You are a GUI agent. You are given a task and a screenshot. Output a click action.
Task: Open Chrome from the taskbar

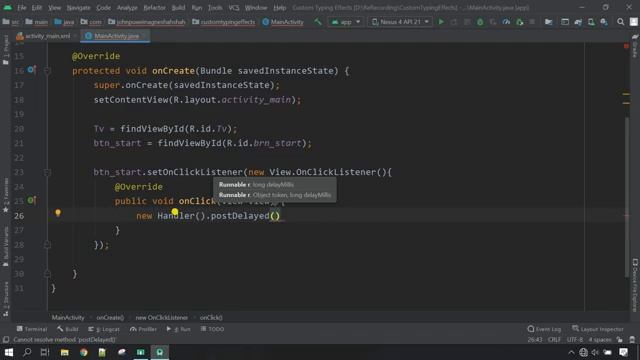point(84,352)
